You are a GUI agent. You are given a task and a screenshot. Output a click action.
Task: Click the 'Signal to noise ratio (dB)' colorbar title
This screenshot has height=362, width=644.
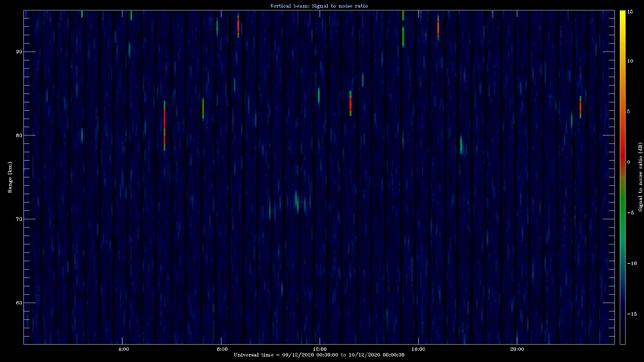[x=640, y=177]
